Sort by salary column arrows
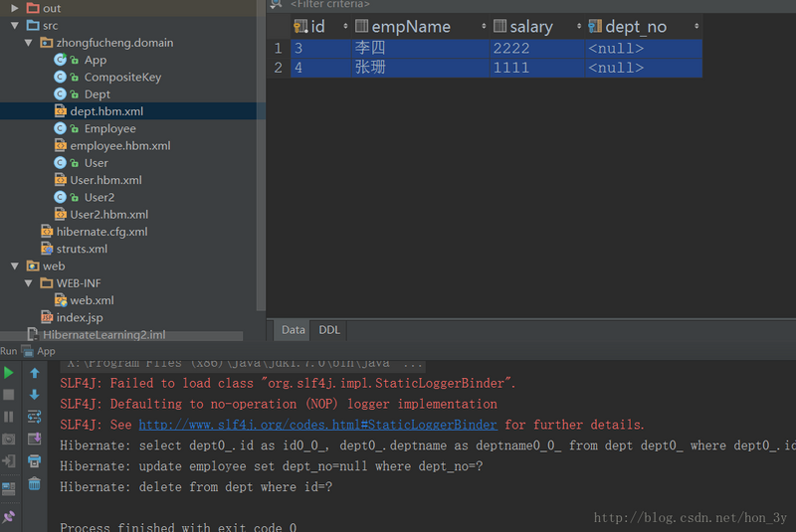The image size is (796, 532). [579, 26]
